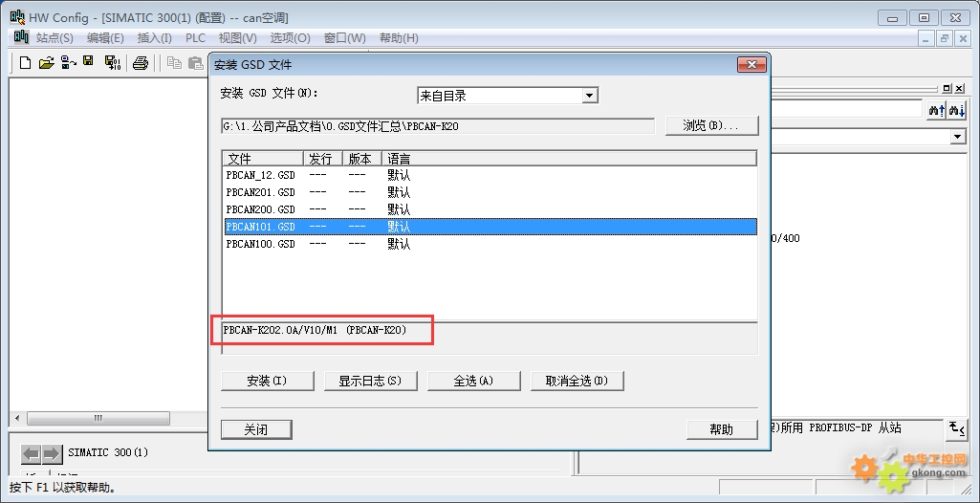Select PBCAN100.GSD in the file list
The width and height of the screenshot is (980, 503).
[x=490, y=244]
